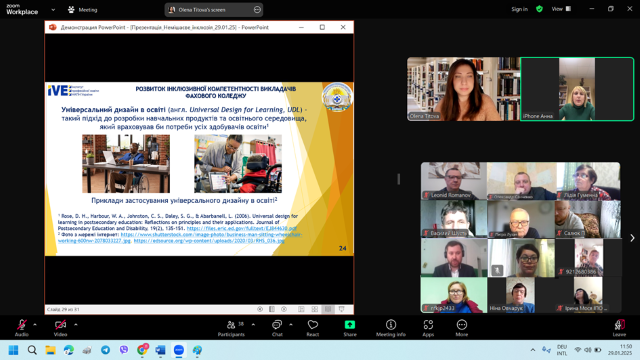Show next page of participant videos

(x=632, y=238)
